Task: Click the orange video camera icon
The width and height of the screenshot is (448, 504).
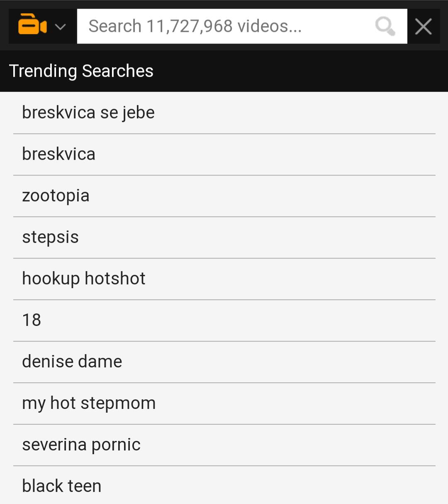Action: (x=32, y=26)
